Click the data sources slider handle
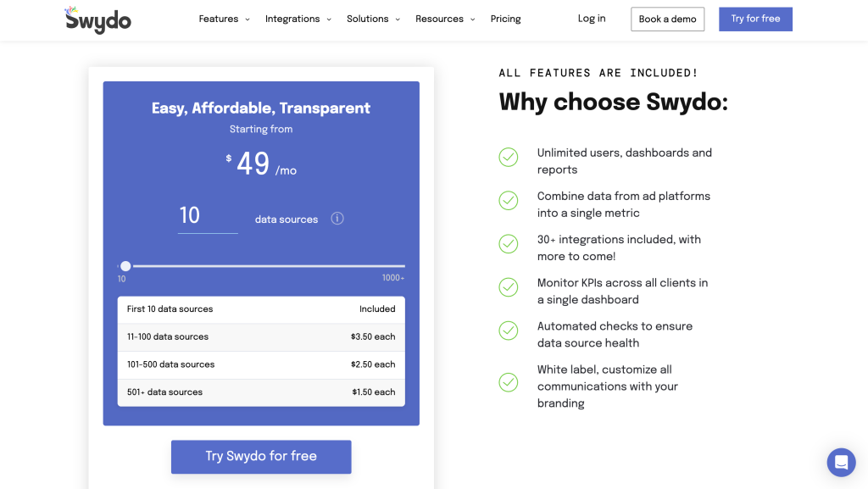868x489 pixels. 125,265
